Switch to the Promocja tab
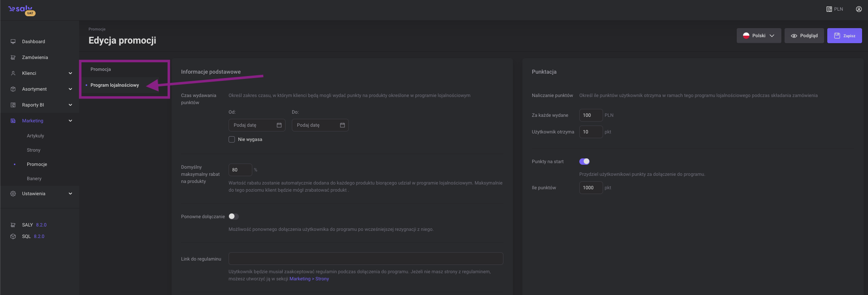868x295 pixels. tap(101, 69)
